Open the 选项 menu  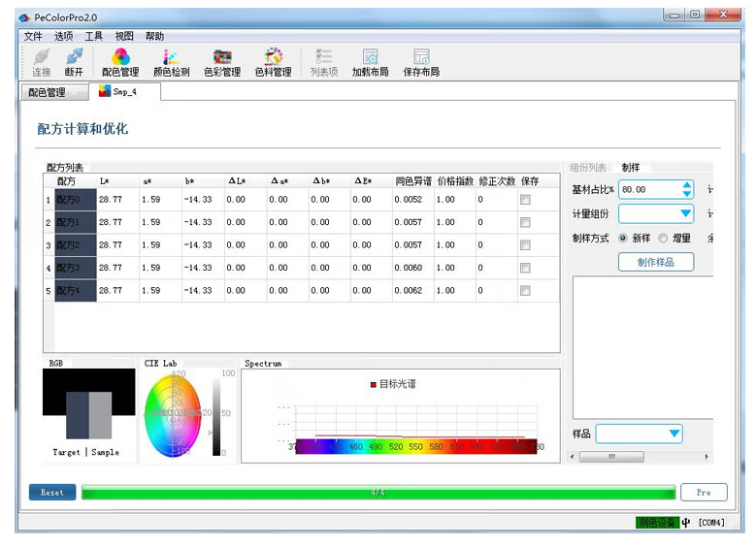tap(64, 36)
